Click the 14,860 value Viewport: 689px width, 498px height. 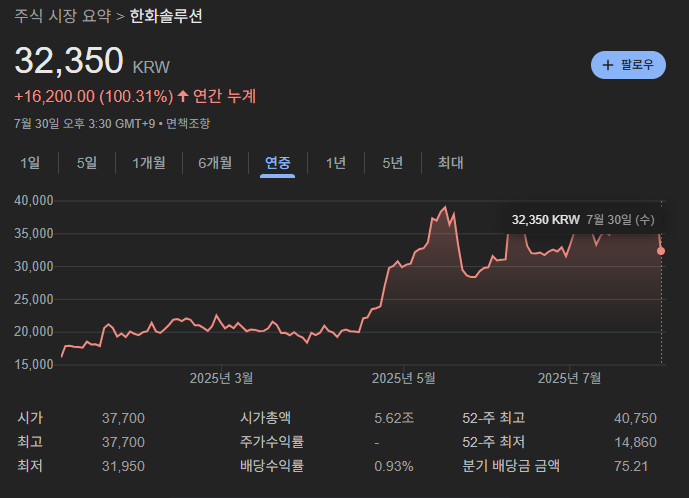click(x=635, y=442)
